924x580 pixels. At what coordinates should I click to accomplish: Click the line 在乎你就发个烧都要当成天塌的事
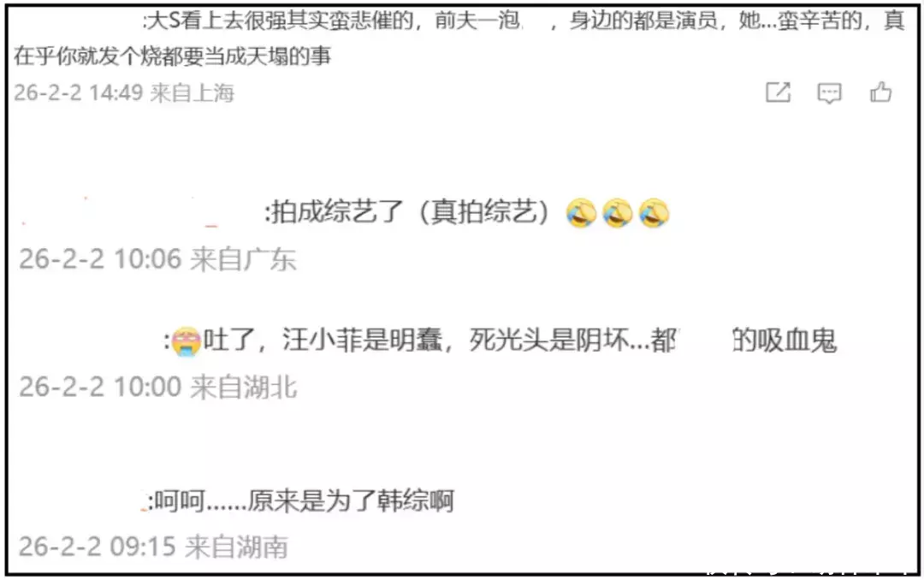coord(172,56)
